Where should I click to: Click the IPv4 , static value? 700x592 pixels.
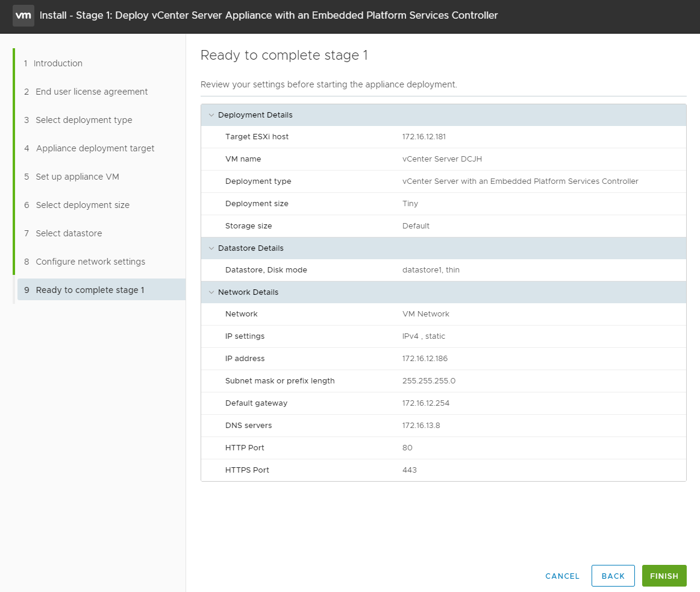pyautogui.click(x=423, y=336)
